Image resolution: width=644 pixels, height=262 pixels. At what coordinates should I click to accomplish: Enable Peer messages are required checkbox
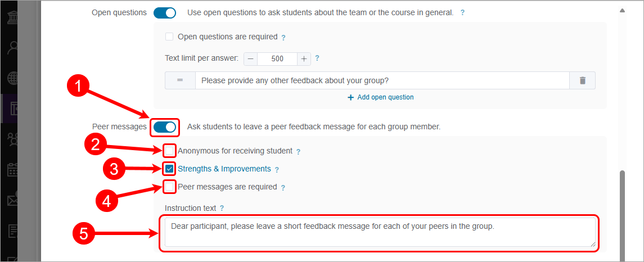(169, 187)
